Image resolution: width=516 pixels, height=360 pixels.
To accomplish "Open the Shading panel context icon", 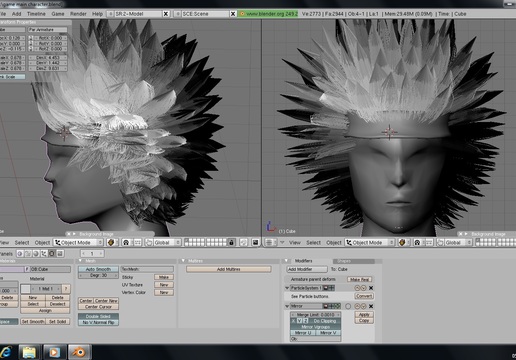I will click(x=36, y=253).
